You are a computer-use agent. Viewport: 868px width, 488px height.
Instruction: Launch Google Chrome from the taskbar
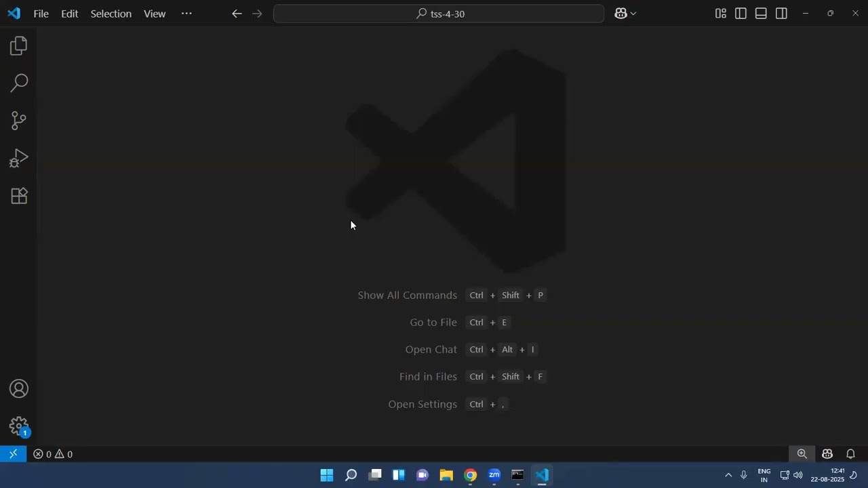(x=471, y=475)
